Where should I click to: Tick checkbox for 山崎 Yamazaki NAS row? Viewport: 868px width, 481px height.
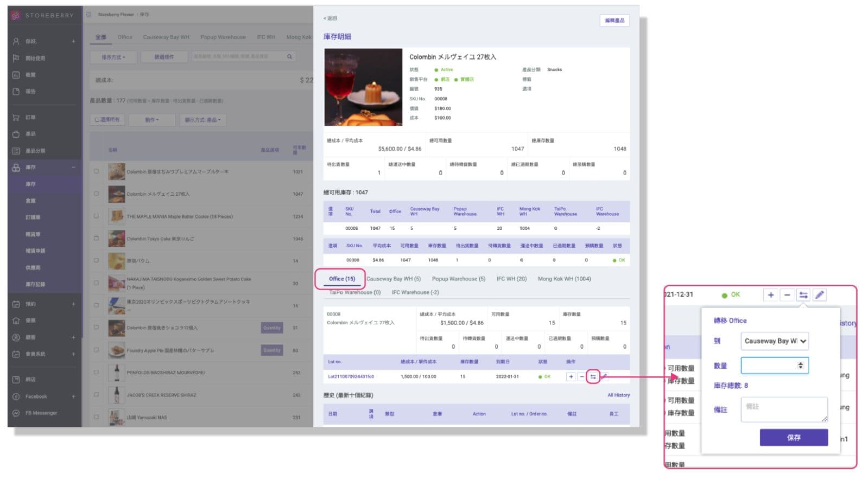tap(97, 416)
